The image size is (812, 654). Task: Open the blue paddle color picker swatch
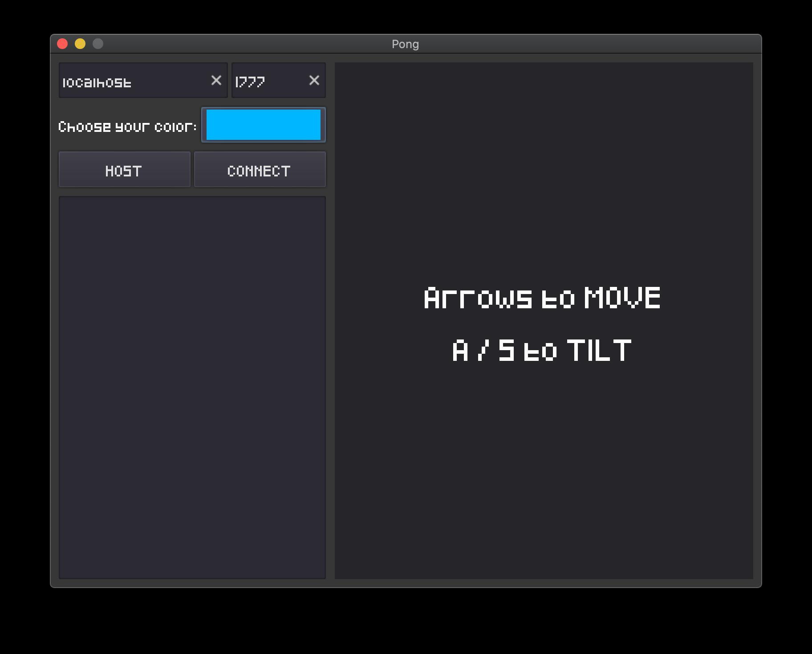264,125
